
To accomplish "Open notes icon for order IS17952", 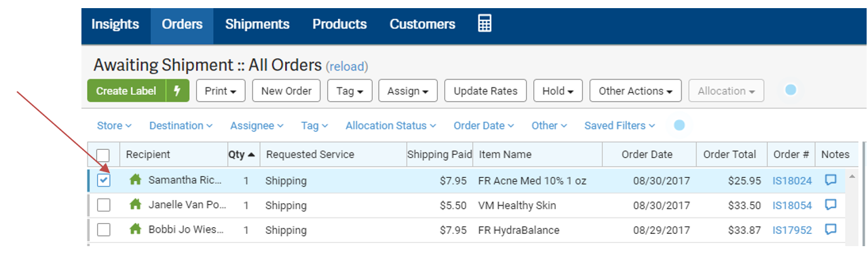I will [831, 229].
